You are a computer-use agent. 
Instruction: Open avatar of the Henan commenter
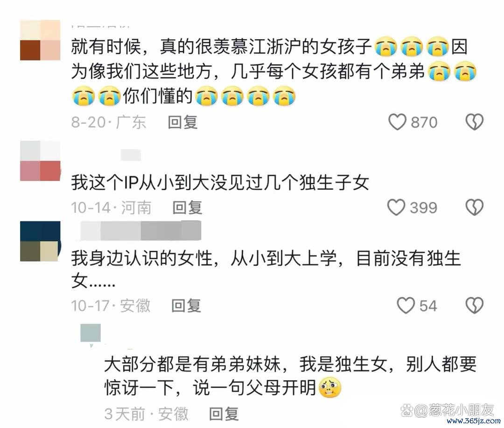pos(40,160)
